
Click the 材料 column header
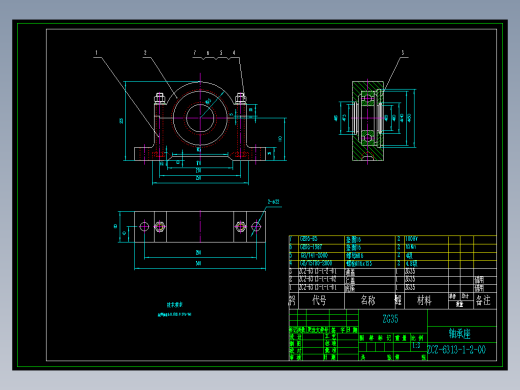pyautogui.click(x=424, y=301)
